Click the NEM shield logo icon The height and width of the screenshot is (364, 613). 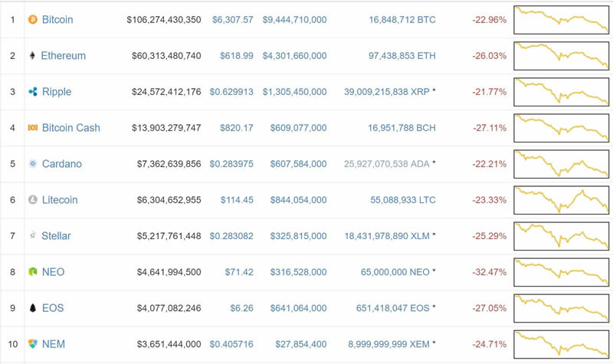[x=32, y=344]
